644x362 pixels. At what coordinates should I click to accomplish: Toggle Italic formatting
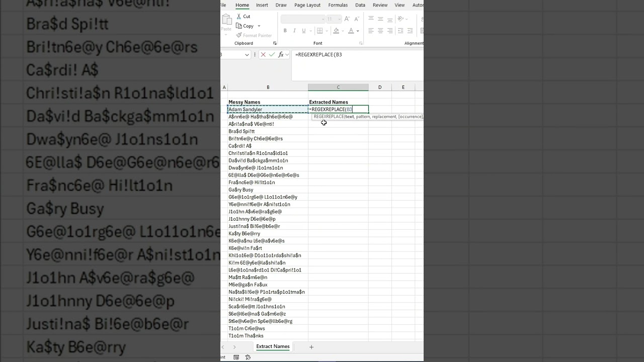tap(294, 31)
